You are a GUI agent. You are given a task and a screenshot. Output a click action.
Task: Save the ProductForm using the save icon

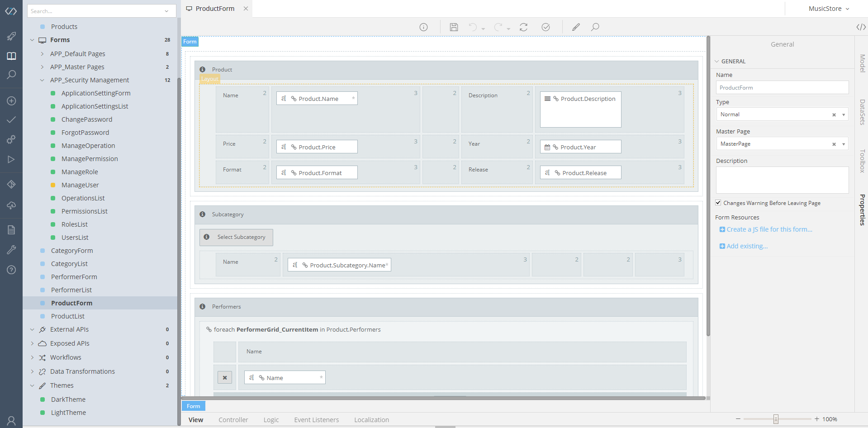(x=454, y=27)
